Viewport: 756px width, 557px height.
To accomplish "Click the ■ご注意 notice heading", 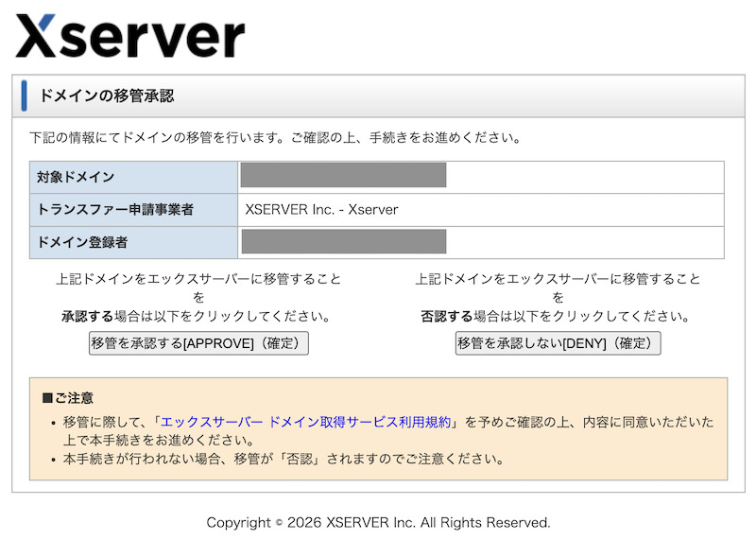I will 67,398.
